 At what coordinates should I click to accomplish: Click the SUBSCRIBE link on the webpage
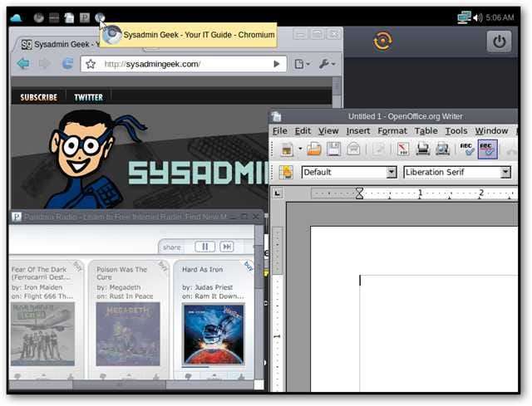[x=39, y=98]
